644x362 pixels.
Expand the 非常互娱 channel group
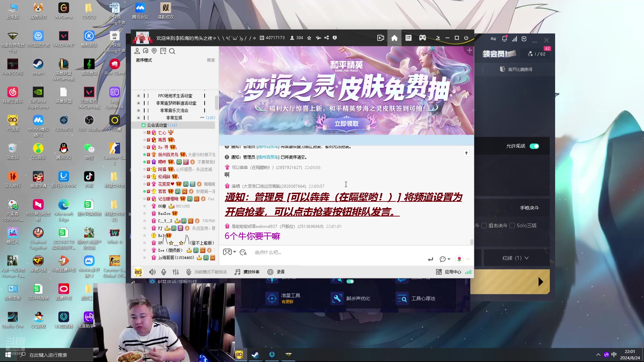click(175, 118)
